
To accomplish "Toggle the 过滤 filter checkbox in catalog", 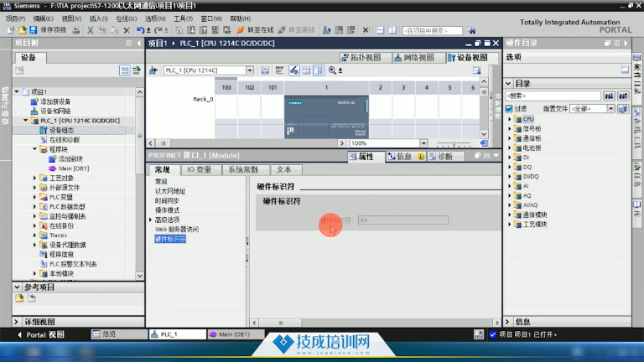I will click(x=509, y=109).
